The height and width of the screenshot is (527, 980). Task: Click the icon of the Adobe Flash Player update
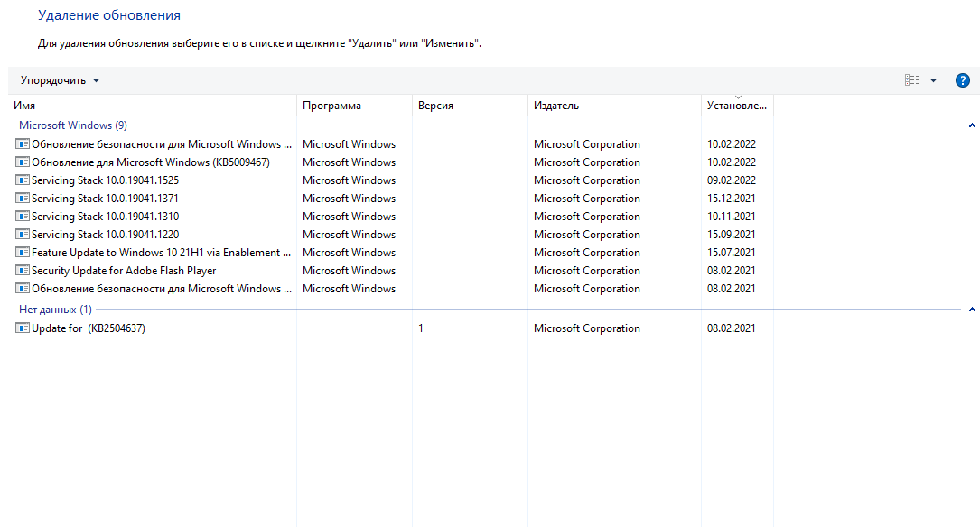coord(23,271)
